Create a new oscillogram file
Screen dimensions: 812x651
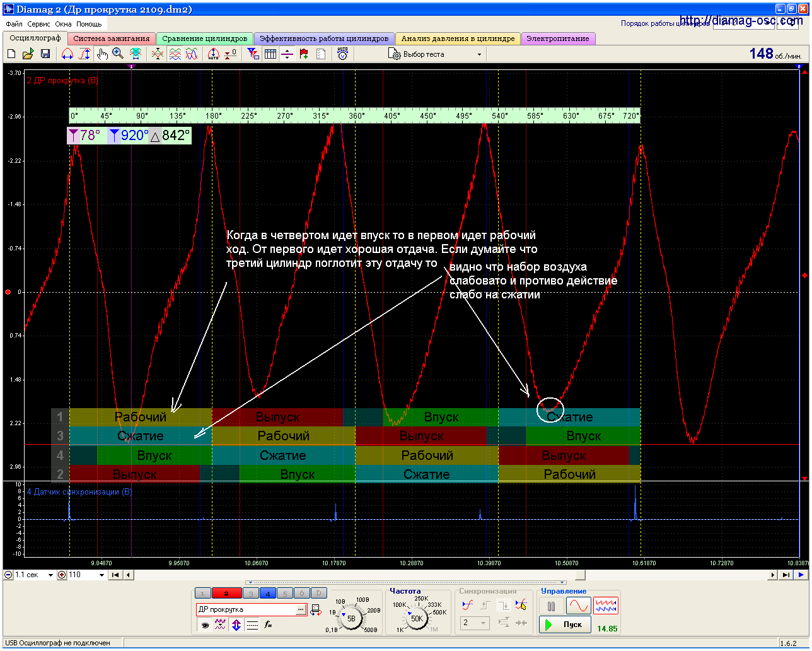point(11,54)
